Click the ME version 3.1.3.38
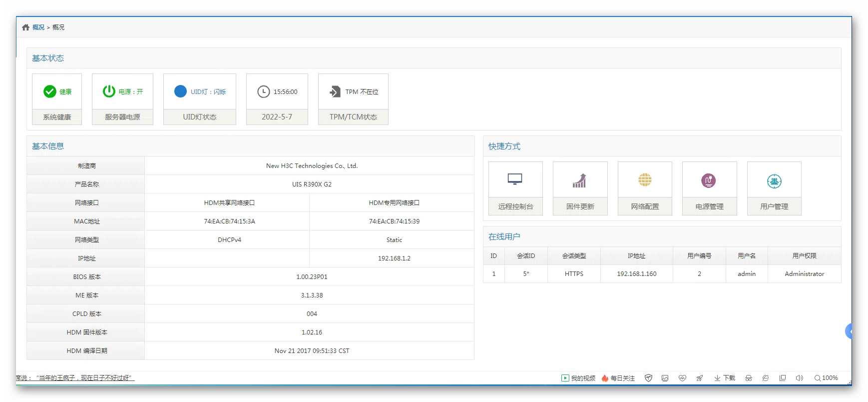Screen dimensions: 868x402 (312, 295)
